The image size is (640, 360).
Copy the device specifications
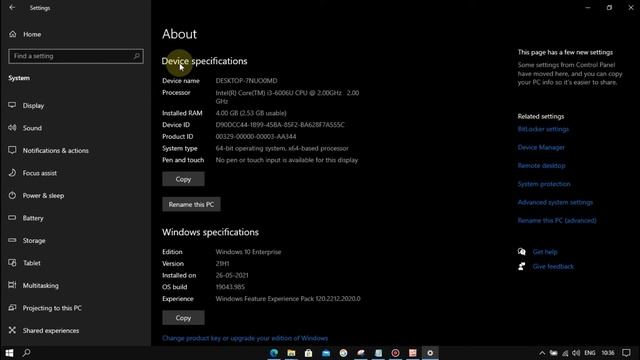[183, 179]
